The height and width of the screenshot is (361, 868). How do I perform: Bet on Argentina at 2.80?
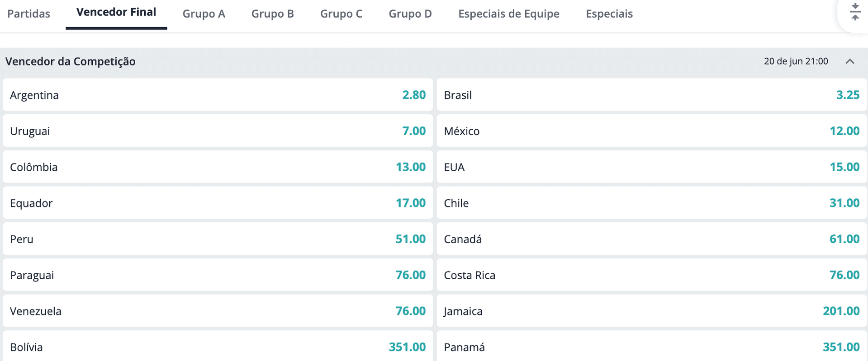(x=218, y=95)
